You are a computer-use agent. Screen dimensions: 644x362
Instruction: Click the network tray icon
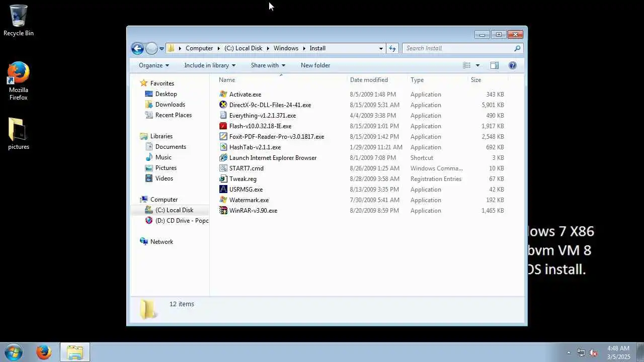[x=581, y=352]
